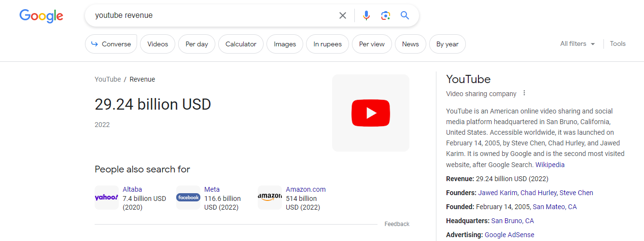This screenshot has height=241, width=644.
Task: Select the By year chip
Action: (448, 44)
